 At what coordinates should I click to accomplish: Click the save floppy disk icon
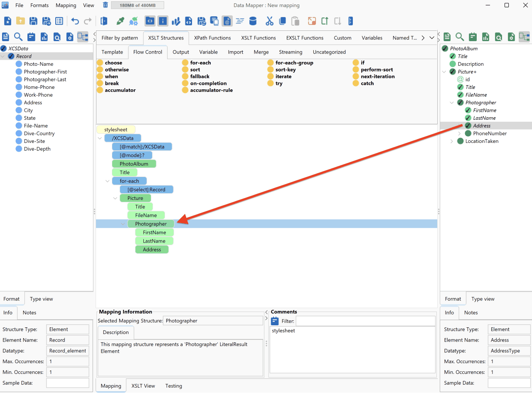point(33,21)
